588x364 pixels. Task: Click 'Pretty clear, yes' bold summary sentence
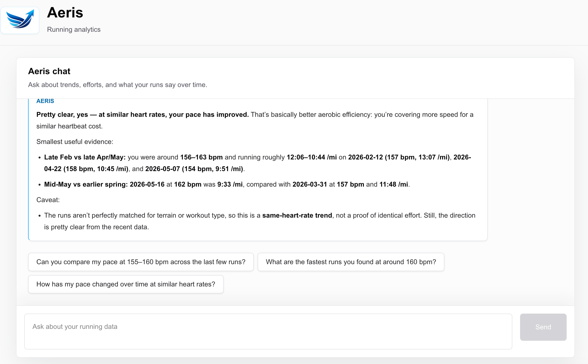point(143,115)
